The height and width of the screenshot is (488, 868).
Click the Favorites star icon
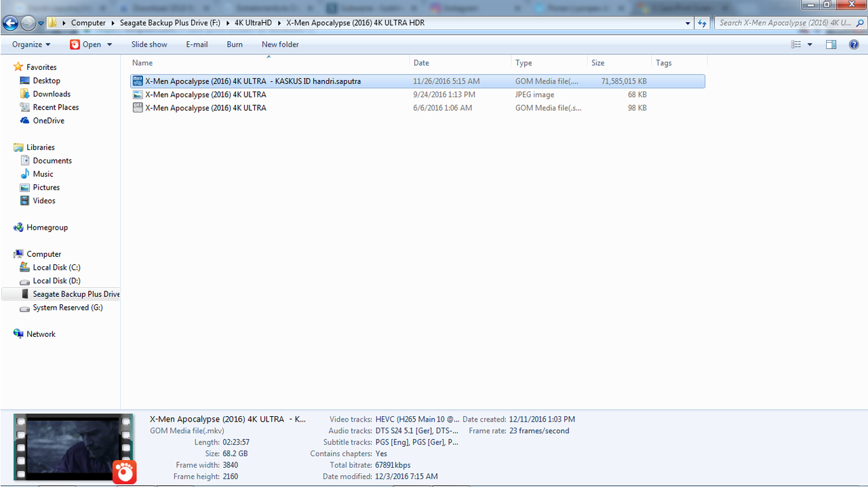pyautogui.click(x=18, y=67)
